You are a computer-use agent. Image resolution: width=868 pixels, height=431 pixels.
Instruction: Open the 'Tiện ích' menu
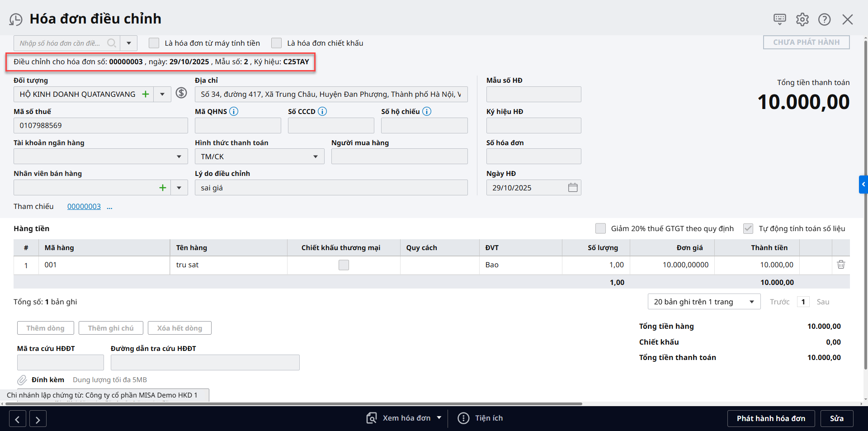coord(480,418)
